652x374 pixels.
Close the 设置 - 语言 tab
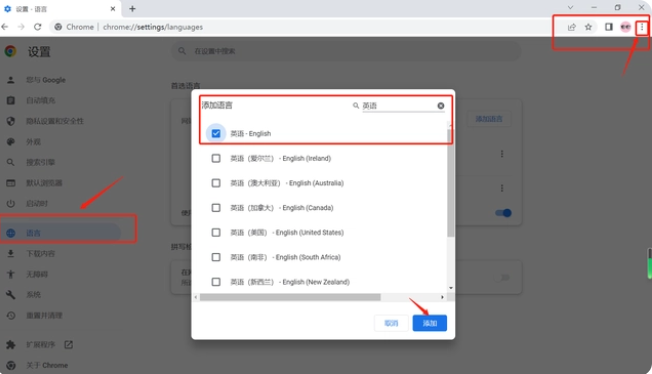(x=113, y=9)
